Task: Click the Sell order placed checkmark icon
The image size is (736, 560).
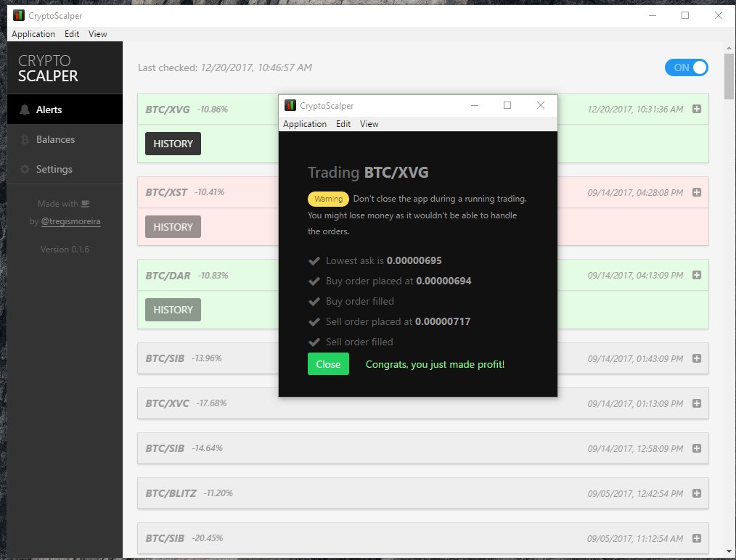Action: coord(314,322)
